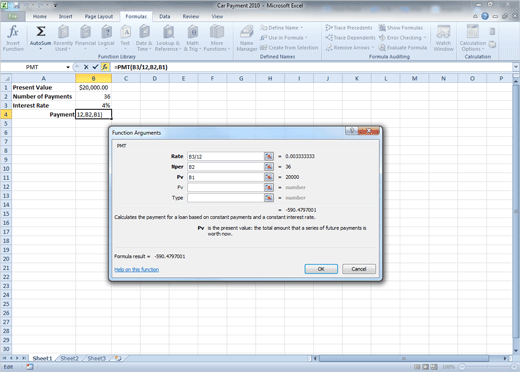Toggle Show Formulas
The image size is (520, 372).
point(401,28)
